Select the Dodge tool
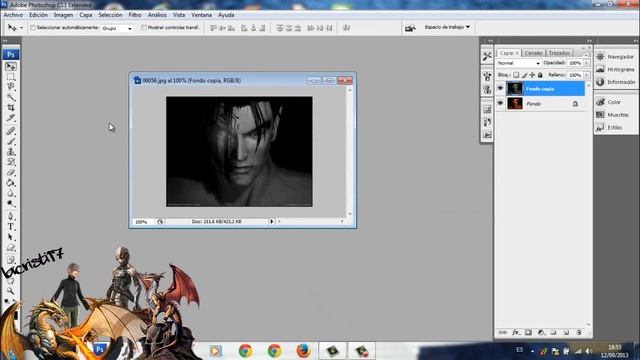Image resolution: width=640 pixels, height=360 pixels. [11, 203]
